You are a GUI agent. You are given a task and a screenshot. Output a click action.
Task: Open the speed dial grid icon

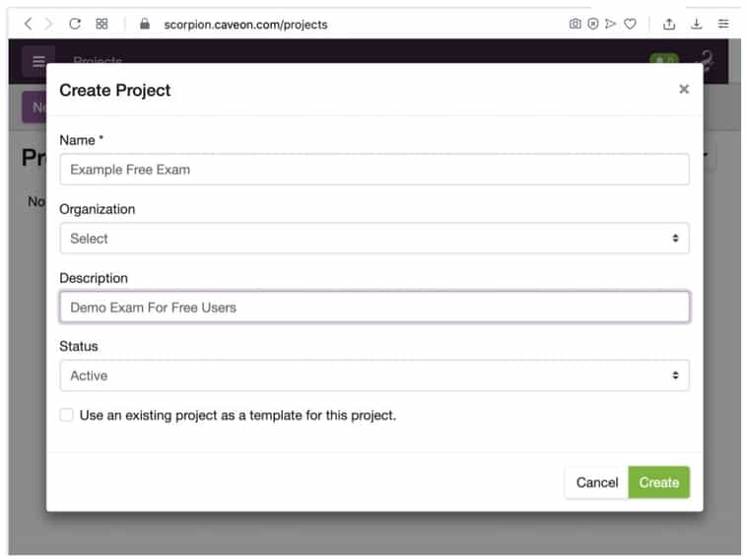coord(102,24)
